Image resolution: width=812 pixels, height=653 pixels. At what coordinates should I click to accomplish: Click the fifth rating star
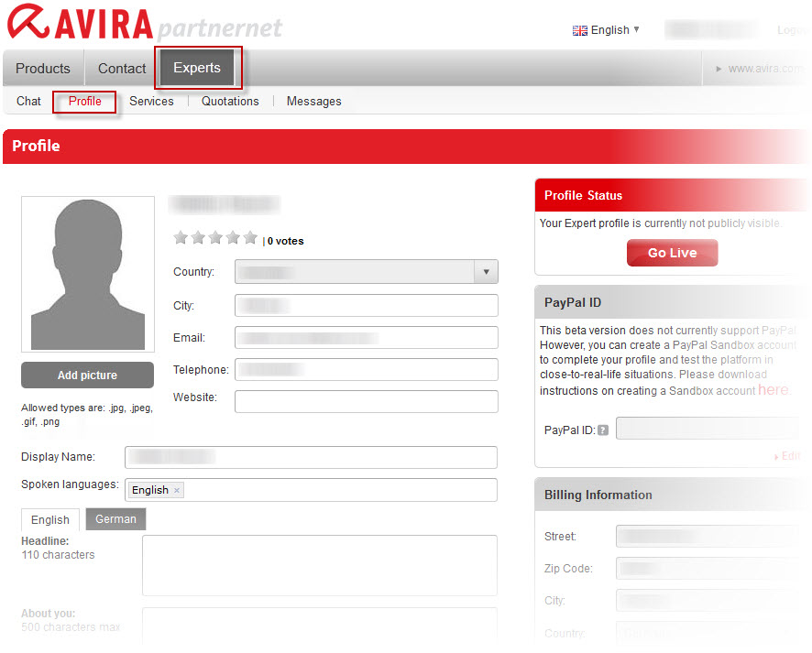coord(250,237)
